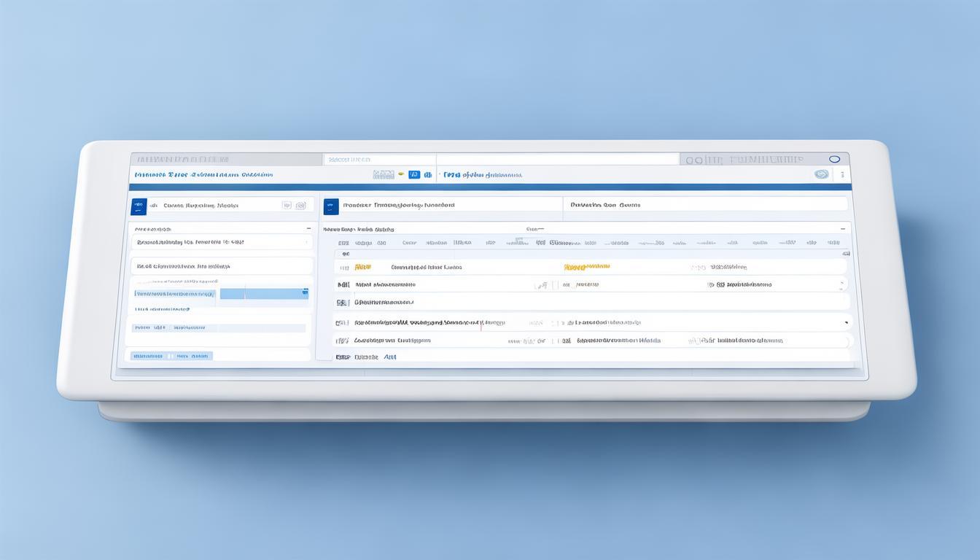Collapse the main table panel using its minus
Viewport: 980px width, 560px height.
[x=842, y=229]
